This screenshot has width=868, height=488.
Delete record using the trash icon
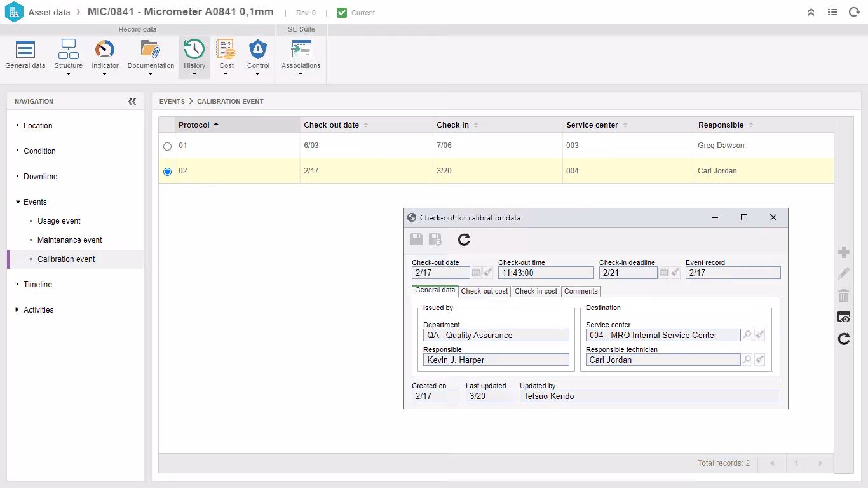click(844, 295)
